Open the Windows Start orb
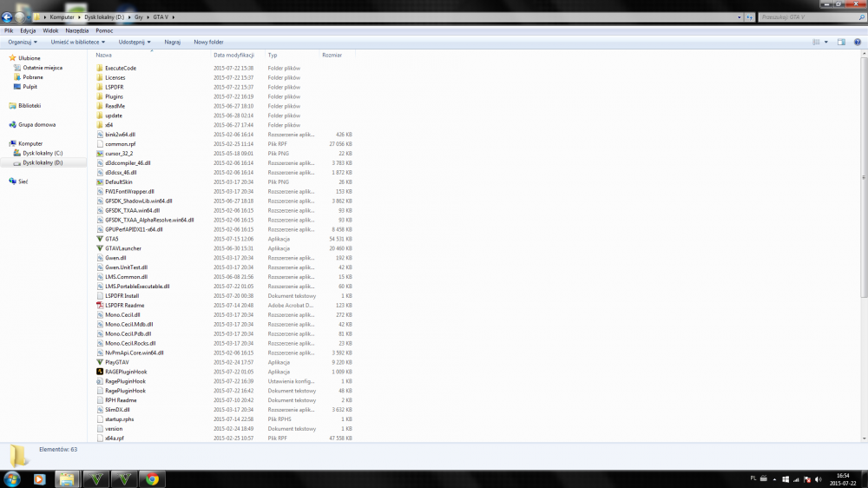Viewport: 868px width, 488px height. (11, 479)
